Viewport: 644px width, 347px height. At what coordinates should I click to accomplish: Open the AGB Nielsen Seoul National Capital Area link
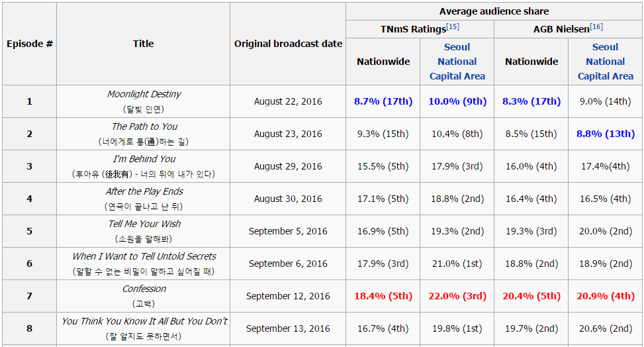(x=606, y=62)
